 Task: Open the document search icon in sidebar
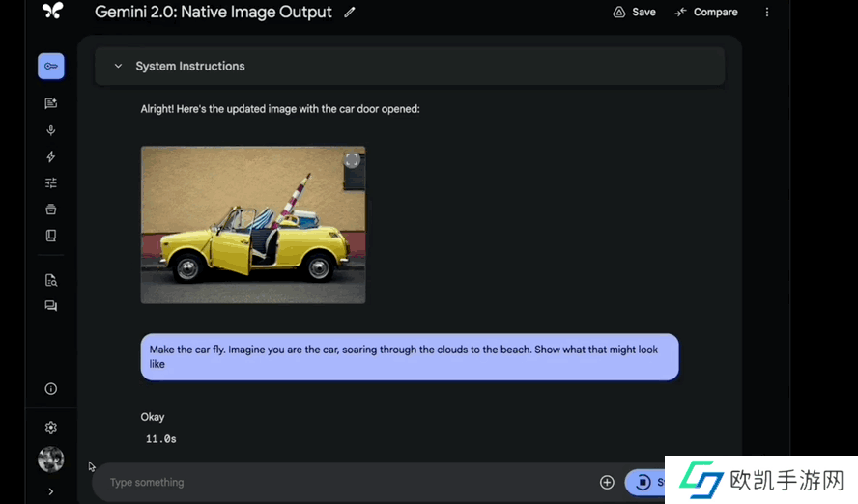click(x=51, y=280)
